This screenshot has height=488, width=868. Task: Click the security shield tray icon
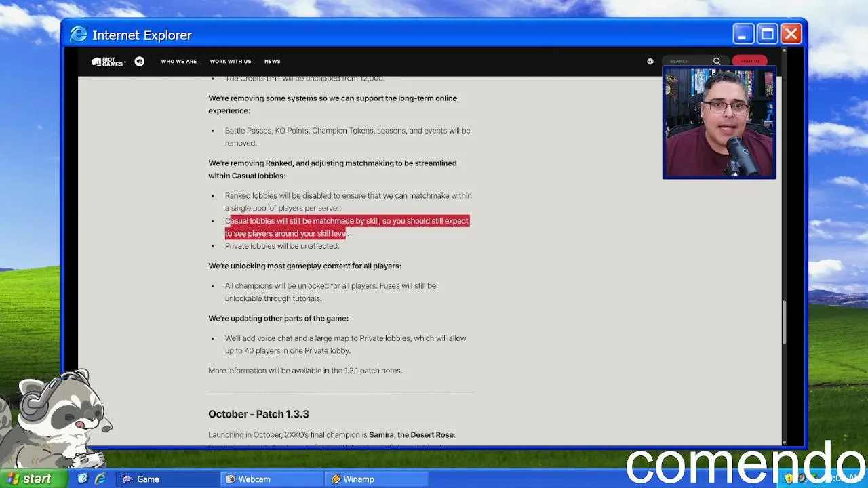789,479
